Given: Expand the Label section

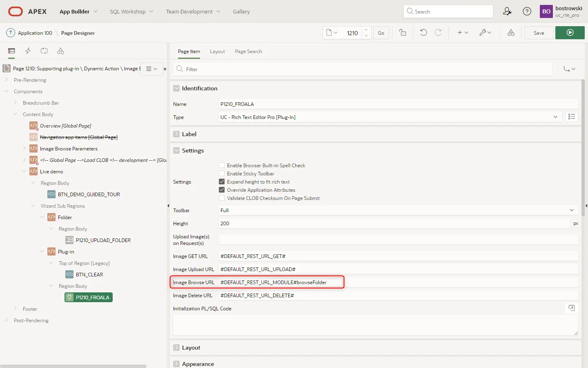Looking at the screenshot, I should [176, 134].
